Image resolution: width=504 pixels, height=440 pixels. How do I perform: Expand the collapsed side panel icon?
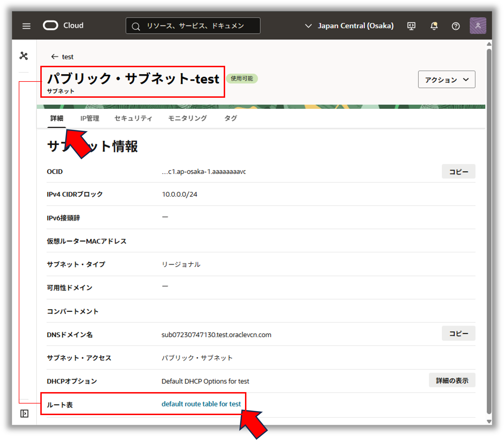24,413
